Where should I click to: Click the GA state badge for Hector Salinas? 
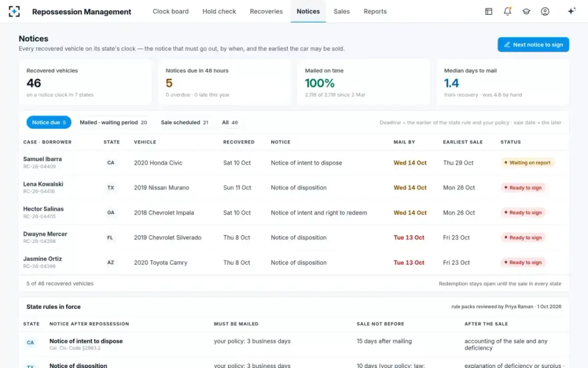[x=111, y=213]
